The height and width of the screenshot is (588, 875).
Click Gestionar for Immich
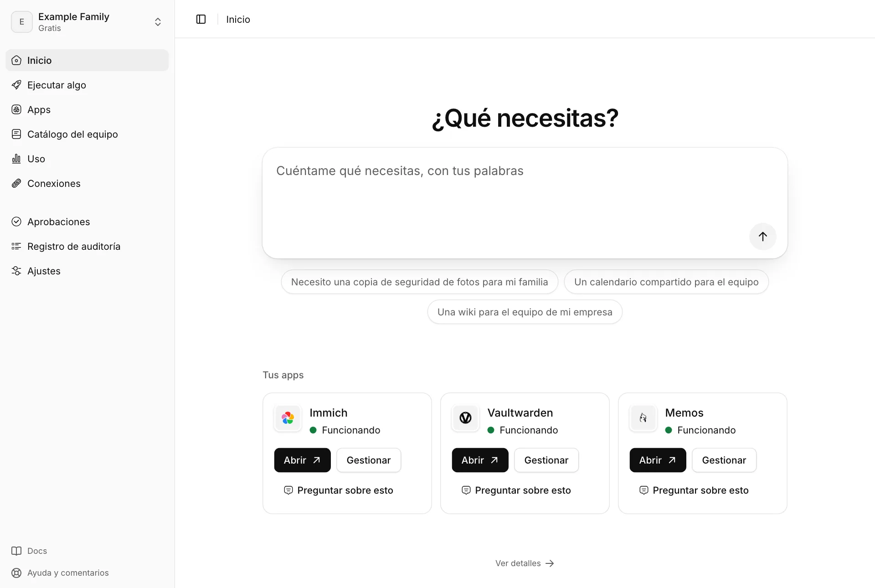[369, 460]
